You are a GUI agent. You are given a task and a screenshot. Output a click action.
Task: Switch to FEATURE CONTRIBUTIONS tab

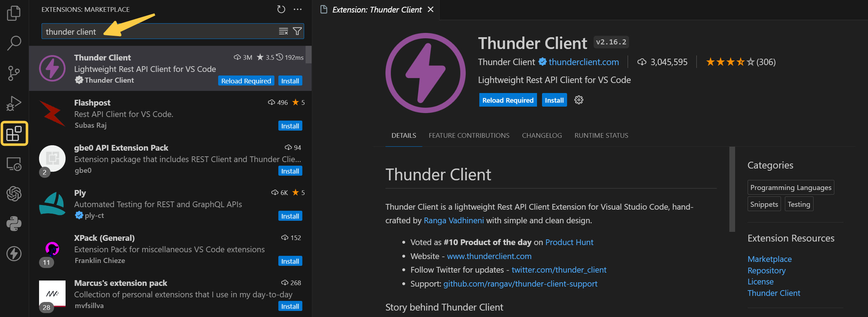point(469,136)
